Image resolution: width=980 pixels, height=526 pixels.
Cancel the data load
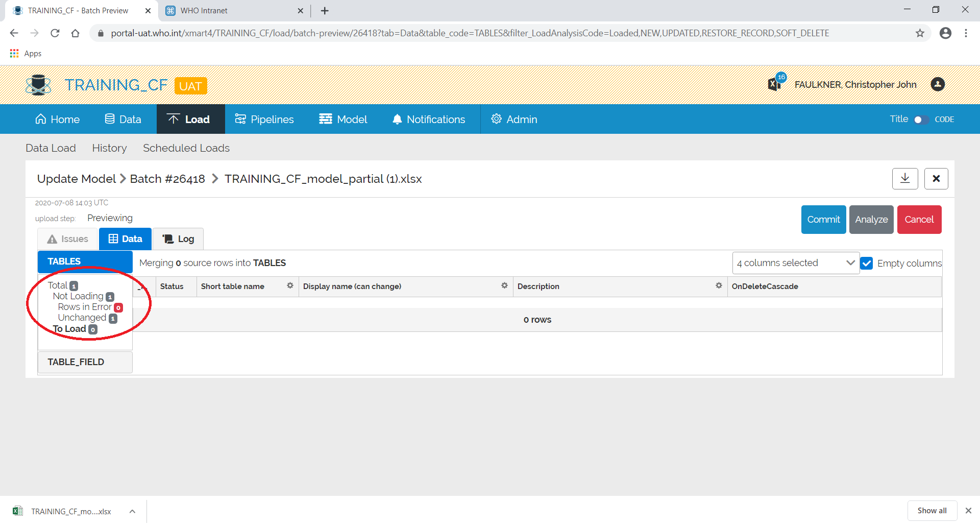pyautogui.click(x=919, y=219)
